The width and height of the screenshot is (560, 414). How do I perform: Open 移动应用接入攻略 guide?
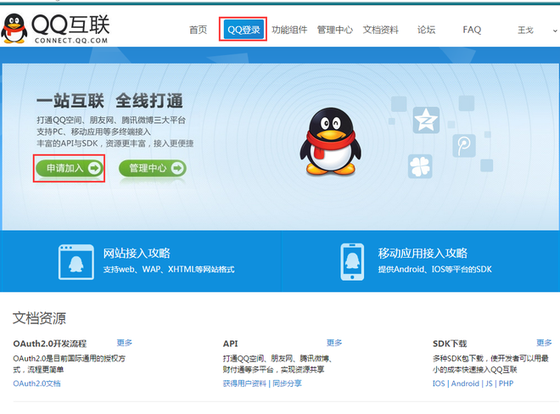(x=422, y=253)
